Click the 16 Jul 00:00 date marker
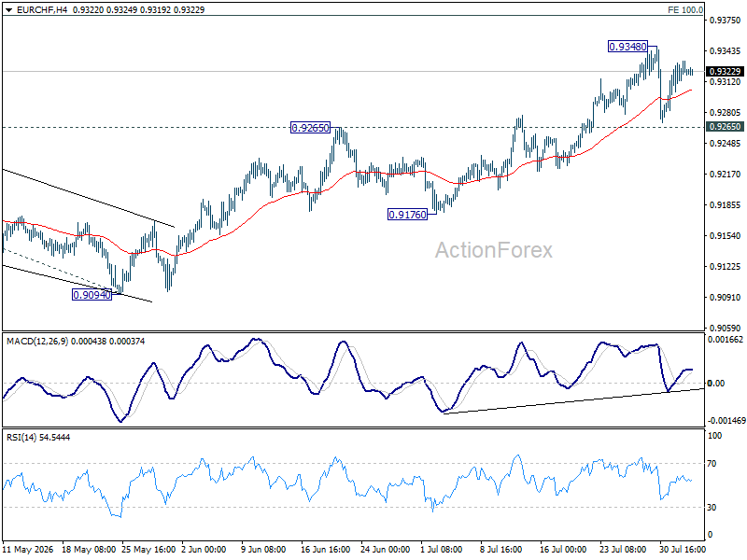This screenshot has height=560, width=747. 563,550
